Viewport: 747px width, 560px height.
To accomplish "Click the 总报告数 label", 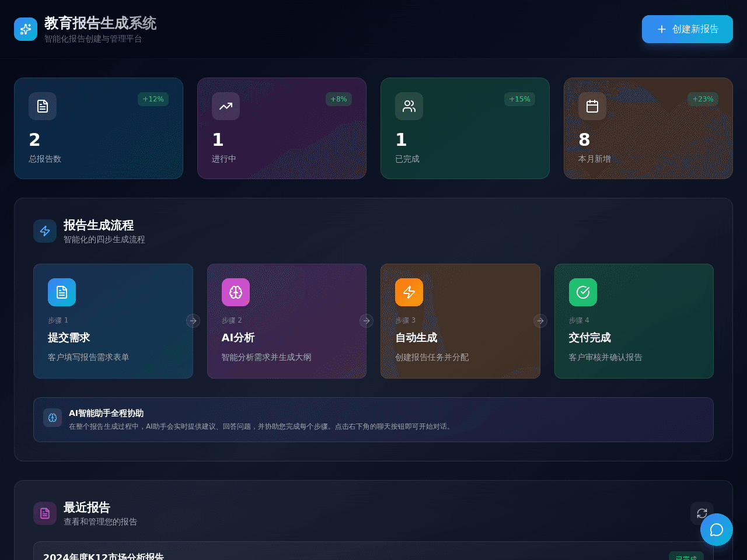I will click(45, 159).
